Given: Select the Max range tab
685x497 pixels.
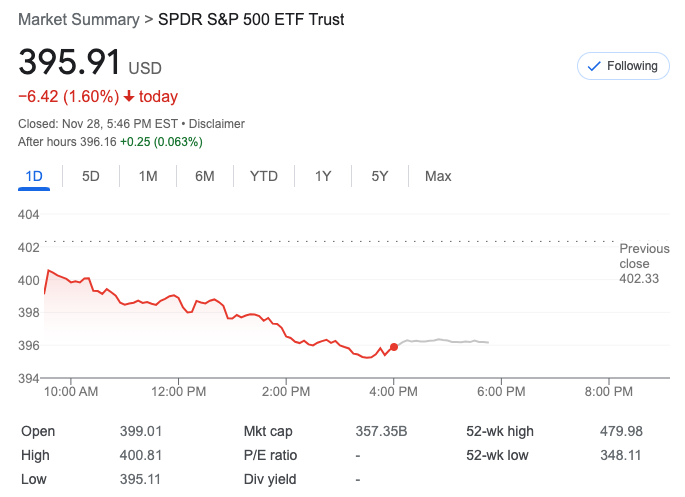Looking at the screenshot, I should 438,176.
